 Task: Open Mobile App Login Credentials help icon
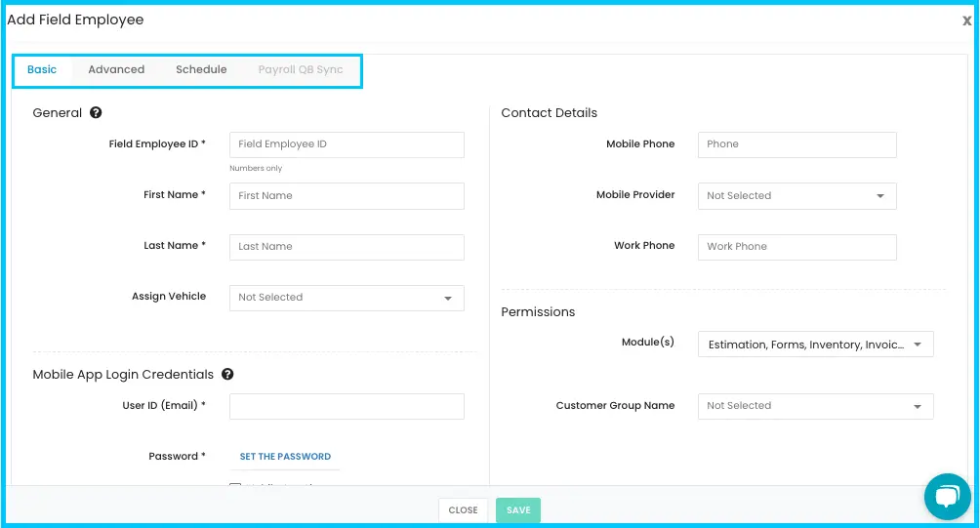point(227,374)
